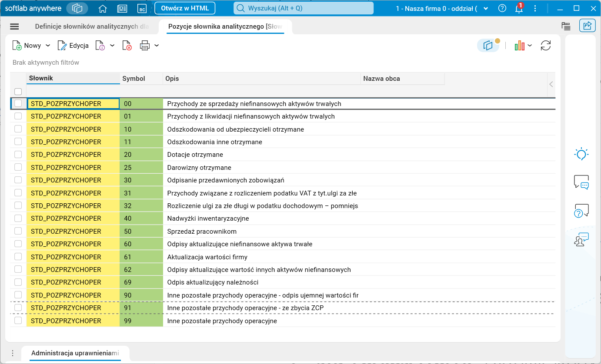The width and height of the screenshot is (601, 364).
Task: Click the printer icon
Action: [x=145, y=46]
